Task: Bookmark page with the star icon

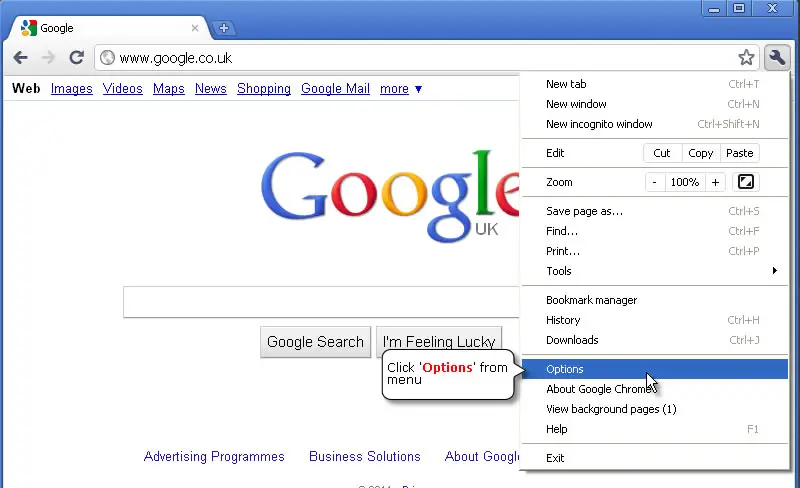Action: click(x=746, y=57)
